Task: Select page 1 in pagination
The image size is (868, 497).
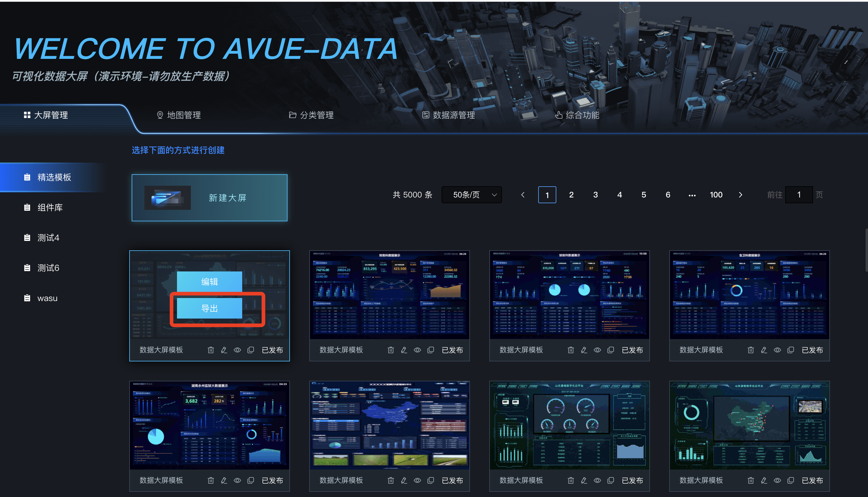Action: coord(547,194)
